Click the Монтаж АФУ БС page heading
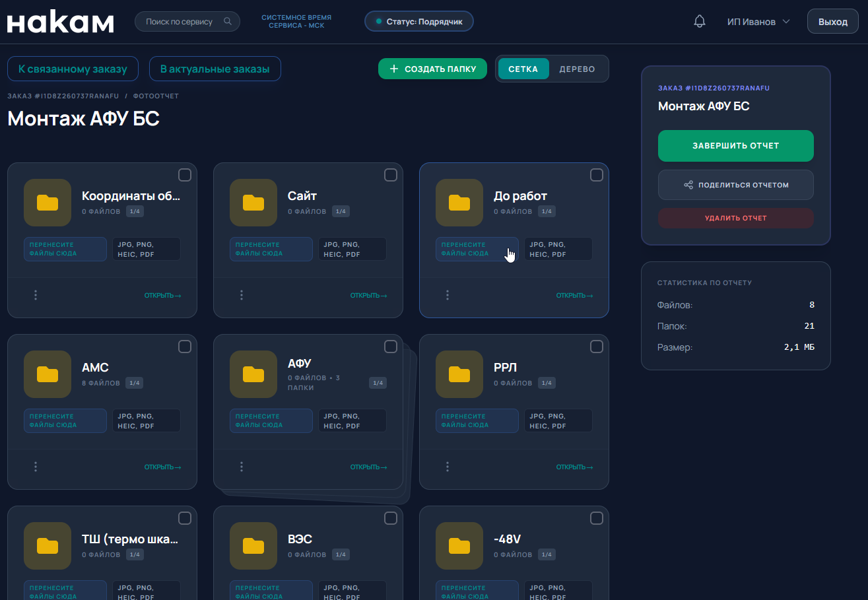868x600 pixels. point(83,119)
